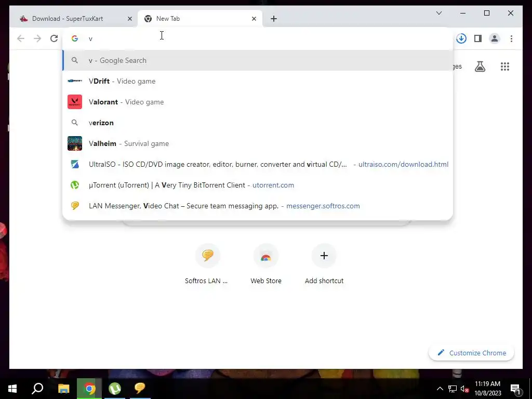Screen dimensions: 532x399
Task: Open the taskbar clock and date
Action: [487, 389]
